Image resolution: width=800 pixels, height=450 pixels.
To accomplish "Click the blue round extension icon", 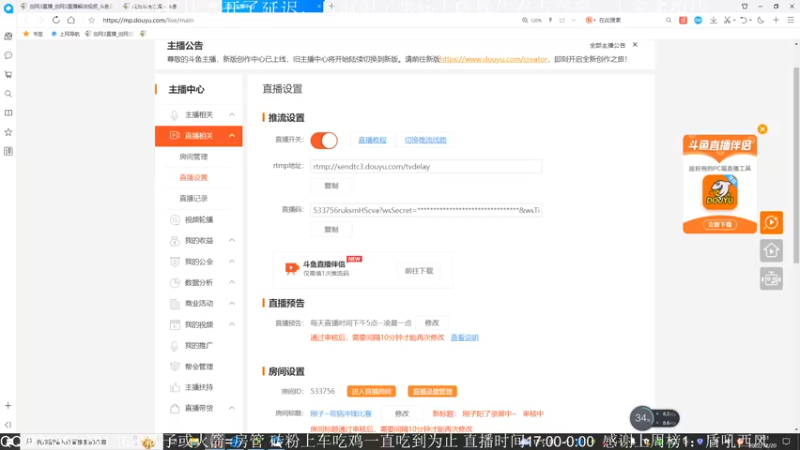I will 698,20.
